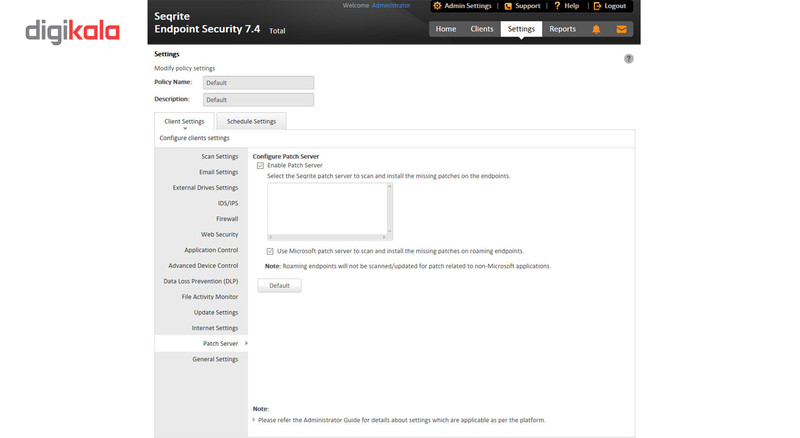Click the Policy Name field
The width and height of the screenshot is (800, 438).
tap(258, 83)
